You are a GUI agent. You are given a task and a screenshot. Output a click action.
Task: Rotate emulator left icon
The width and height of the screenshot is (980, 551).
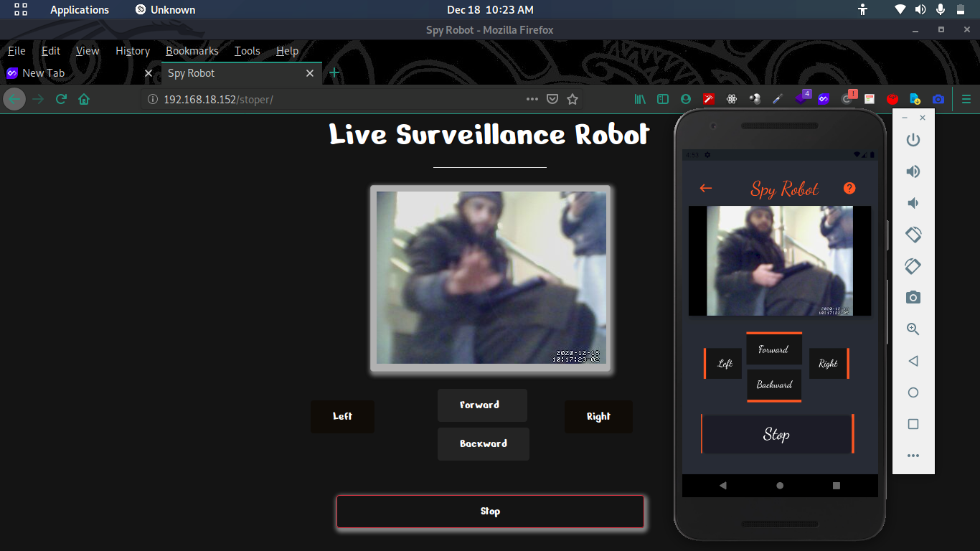point(913,235)
